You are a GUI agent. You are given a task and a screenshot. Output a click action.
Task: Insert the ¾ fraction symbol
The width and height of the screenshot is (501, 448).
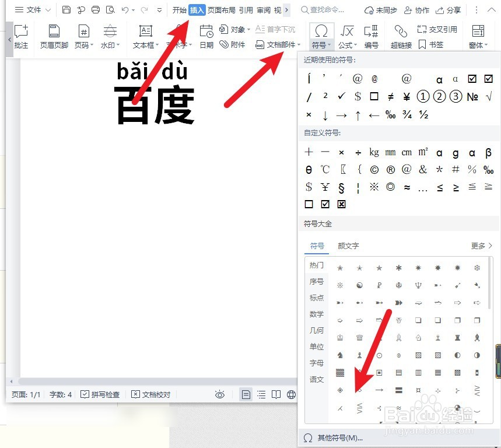coord(407,114)
